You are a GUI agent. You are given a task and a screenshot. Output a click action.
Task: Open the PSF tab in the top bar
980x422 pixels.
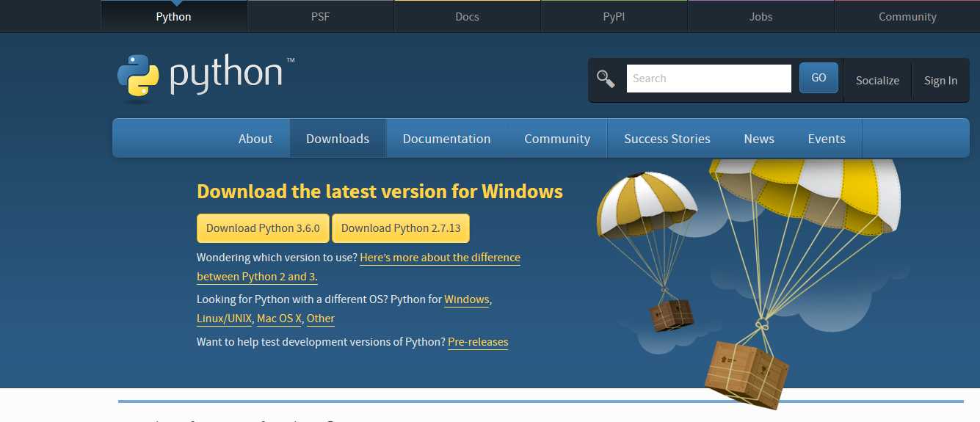320,17
